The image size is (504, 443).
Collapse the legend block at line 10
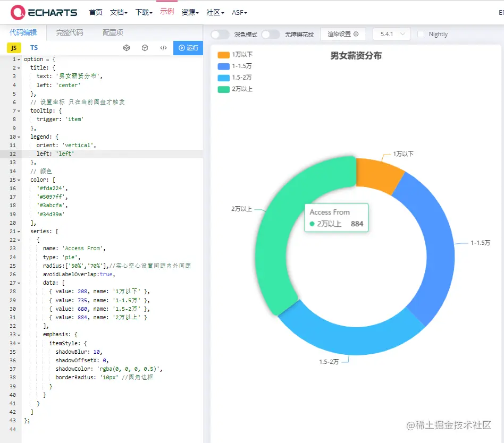pos(19,137)
